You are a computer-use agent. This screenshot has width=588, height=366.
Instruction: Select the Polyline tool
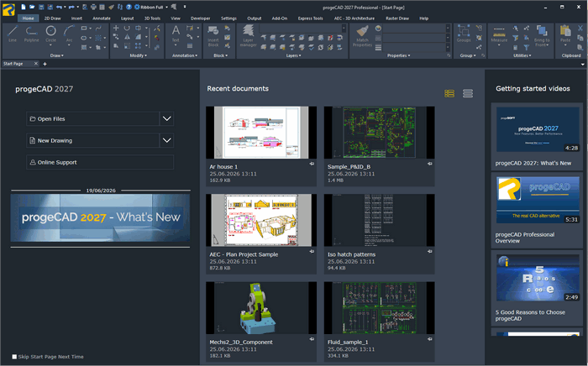pos(32,34)
